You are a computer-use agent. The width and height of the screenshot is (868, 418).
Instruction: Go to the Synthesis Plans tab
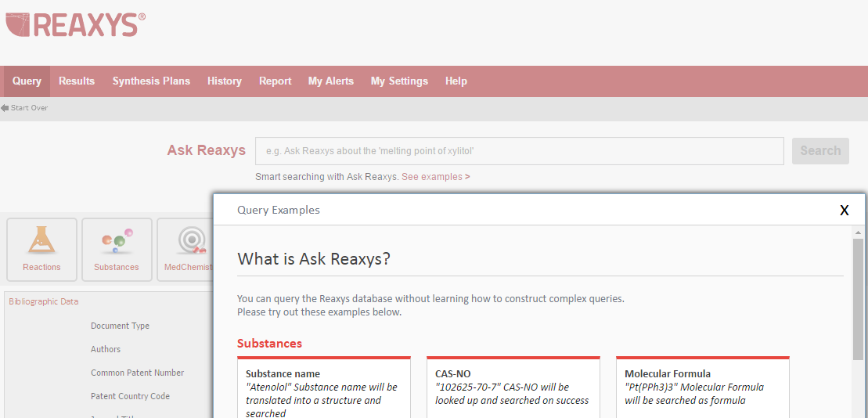pos(151,81)
